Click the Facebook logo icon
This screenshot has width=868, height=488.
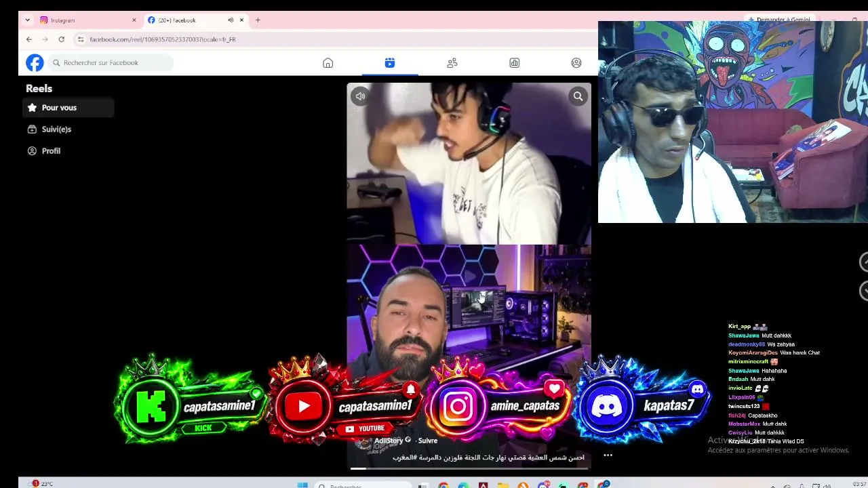pos(35,63)
